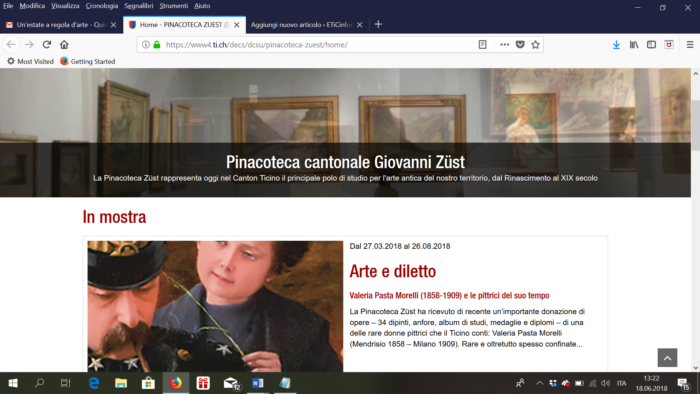Open the Dropbox tray icon

(x=553, y=383)
